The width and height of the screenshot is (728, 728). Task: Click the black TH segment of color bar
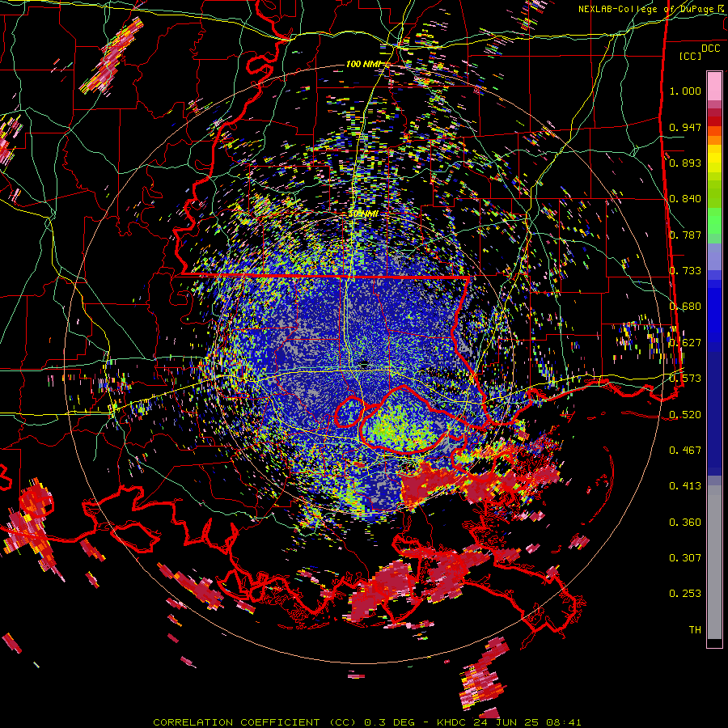click(714, 643)
